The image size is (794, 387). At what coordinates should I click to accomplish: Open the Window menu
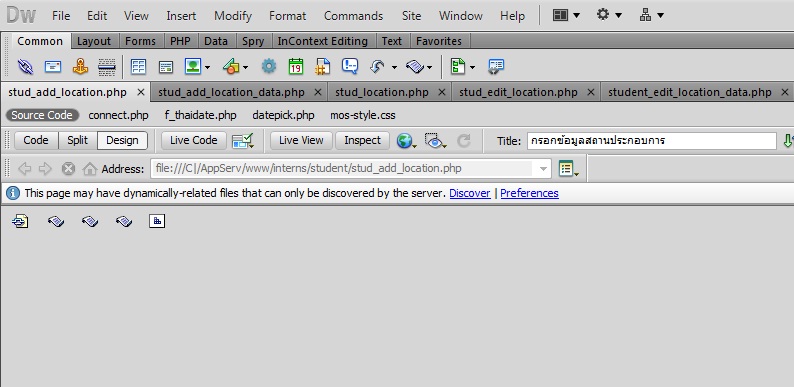(460, 16)
